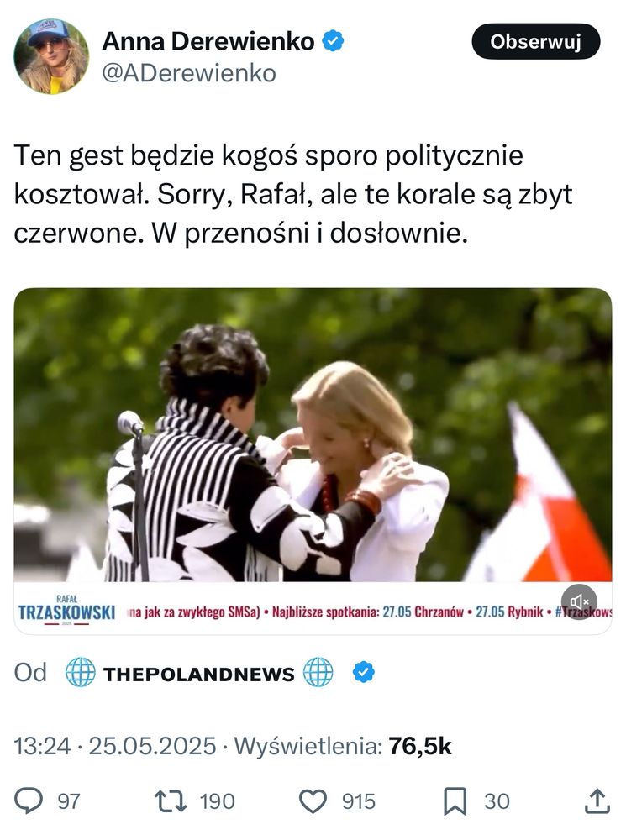Open the 13:24 · 25.05.2025 timestamp
Viewport: 626px width, 840px height.
(114, 746)
